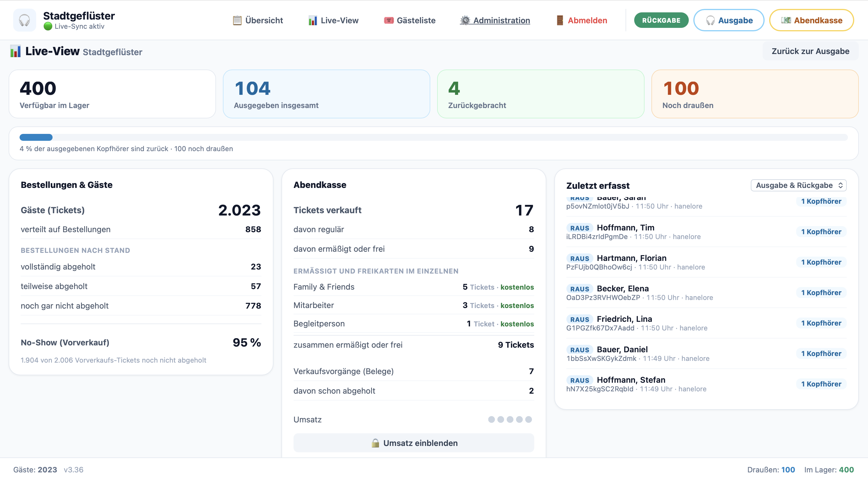Viewport: 868px width, 481px height.
Task: Click the green Live-Sync status dot
Action: click(48, 26)
